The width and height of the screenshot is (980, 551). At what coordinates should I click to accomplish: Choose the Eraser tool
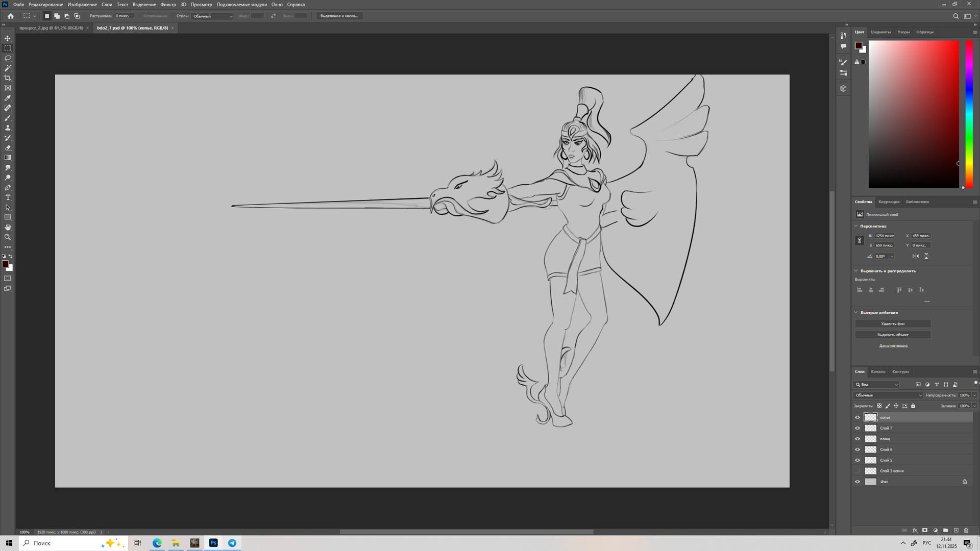click(8, 148)
